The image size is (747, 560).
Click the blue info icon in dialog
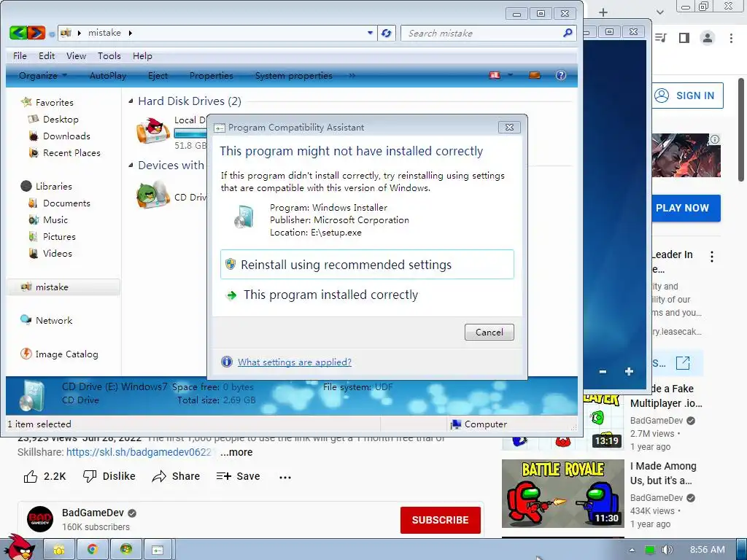pyautogui.click(x=227, y=362)
